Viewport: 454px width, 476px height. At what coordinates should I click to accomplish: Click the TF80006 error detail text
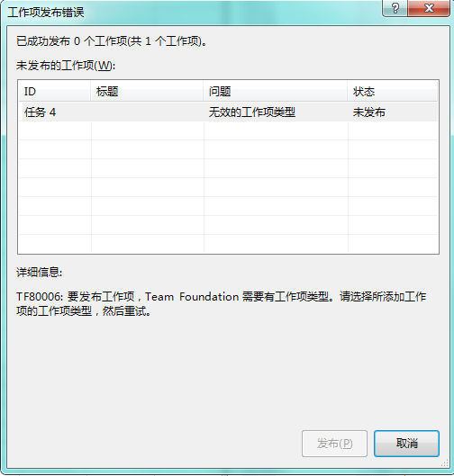(222, 303)
